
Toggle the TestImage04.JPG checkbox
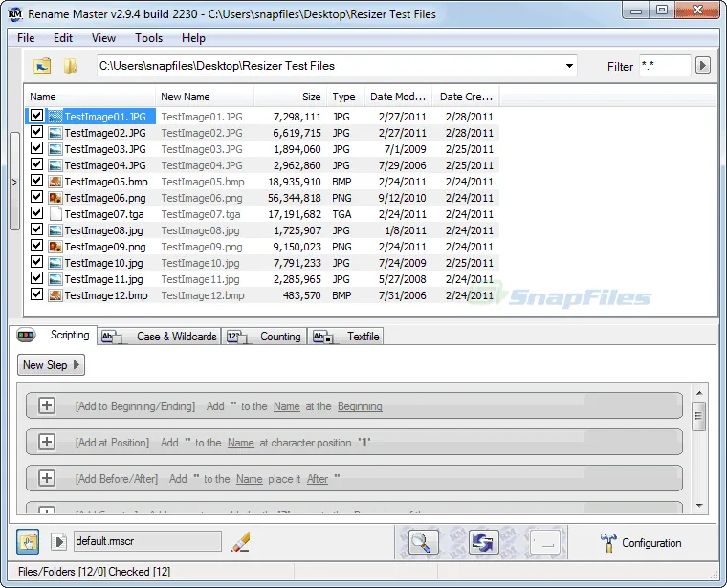pos(36,164)
